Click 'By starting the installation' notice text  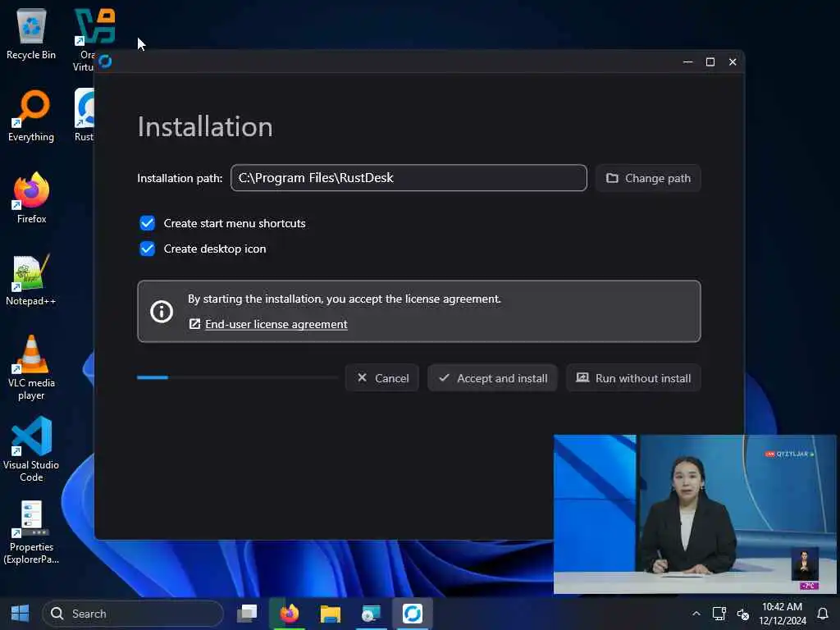pos(345,299)
